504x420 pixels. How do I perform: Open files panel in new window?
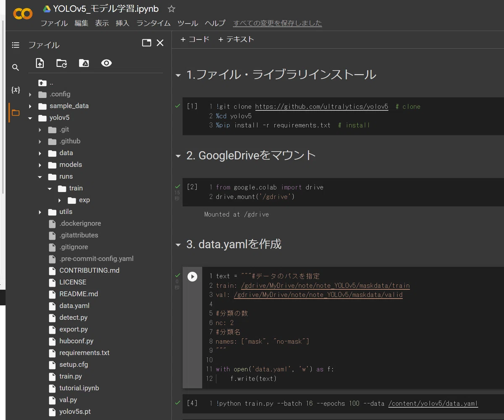147,43
